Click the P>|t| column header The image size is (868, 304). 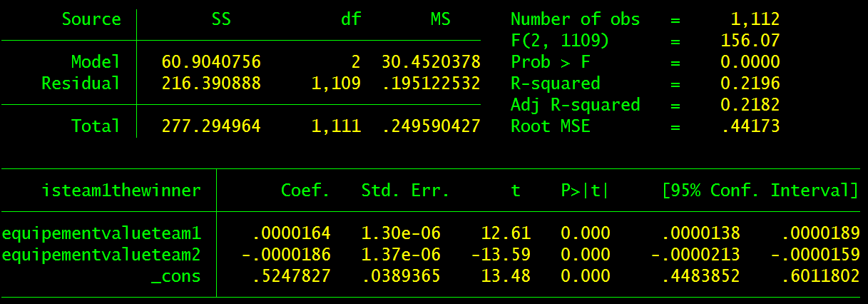[585, 191]
